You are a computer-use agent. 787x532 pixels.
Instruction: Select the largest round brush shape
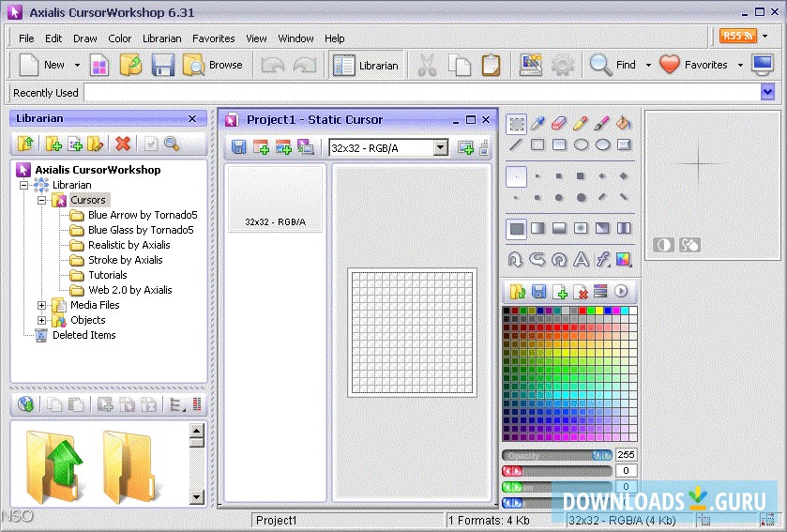coord(581,198)
